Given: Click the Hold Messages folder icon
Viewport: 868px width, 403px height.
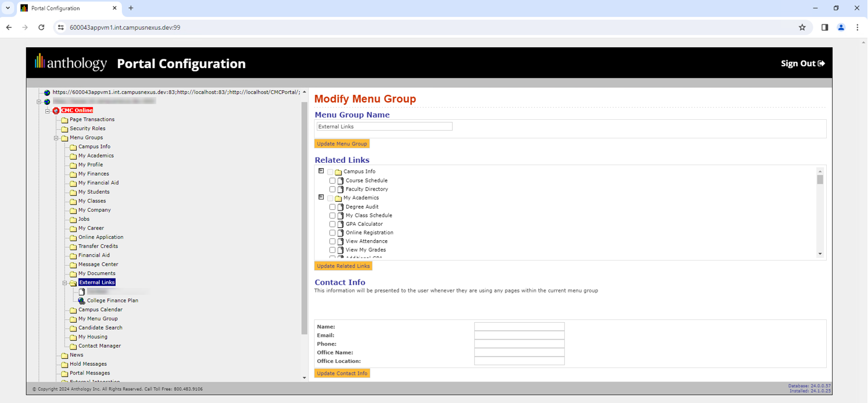Looking at the screenshot, I should [x=64, y=364].
